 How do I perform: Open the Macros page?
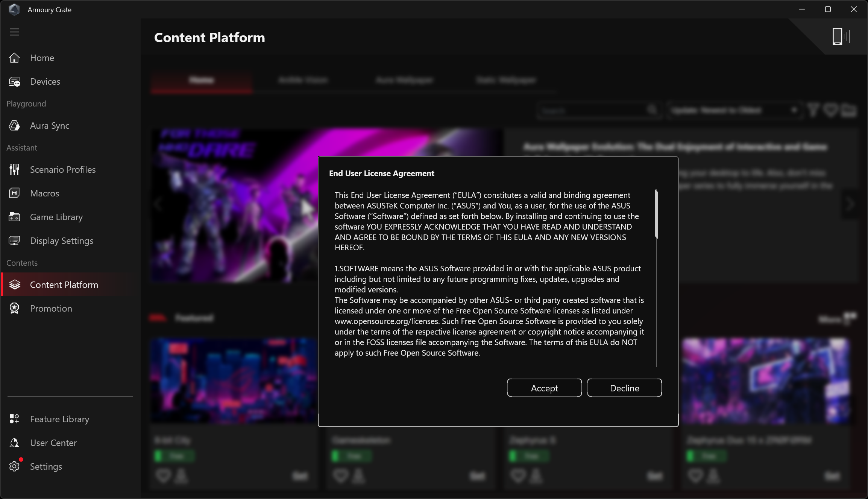point(44,193)
